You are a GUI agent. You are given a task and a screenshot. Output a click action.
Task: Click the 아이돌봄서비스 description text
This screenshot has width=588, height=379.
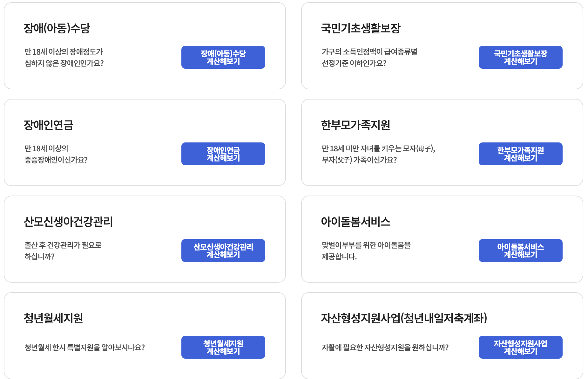tap(365, 251)
